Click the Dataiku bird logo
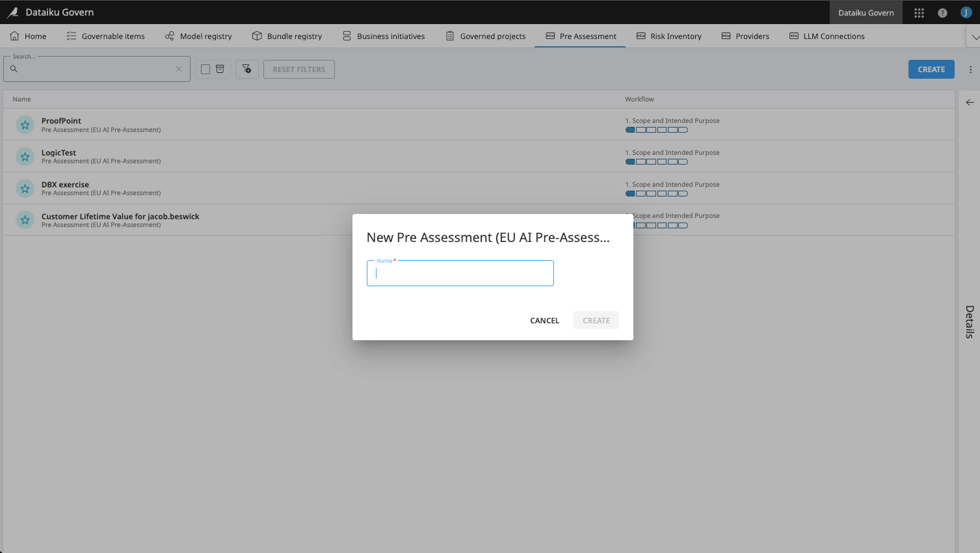 tap(12, 12)
